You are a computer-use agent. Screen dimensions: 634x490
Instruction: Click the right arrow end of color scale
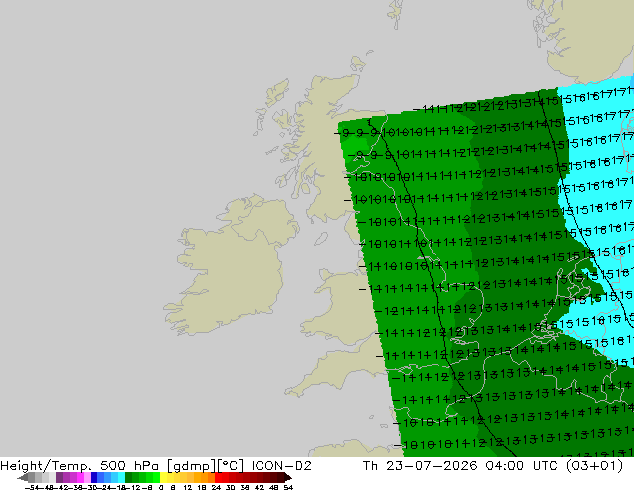[x=288, y=477]
